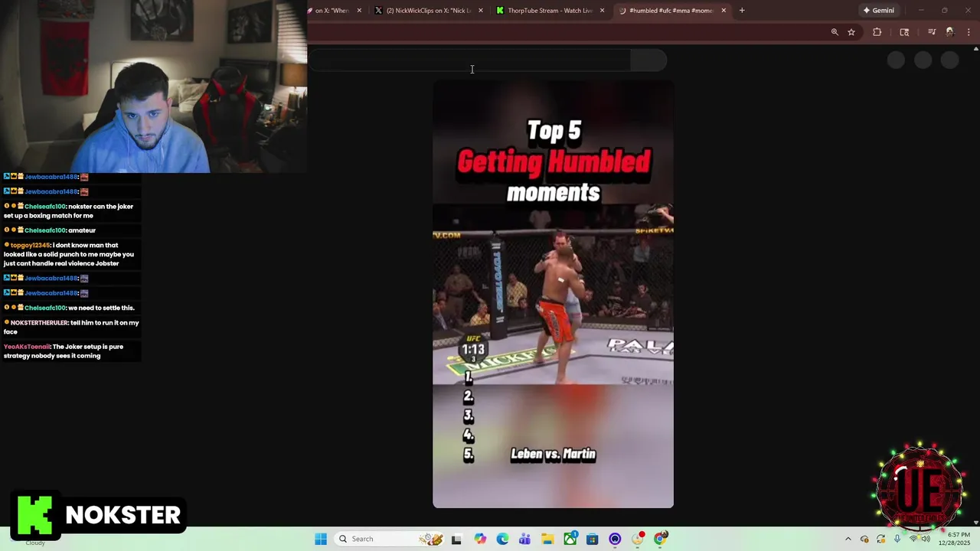
Task: Click the streamer webcam feed
Action: pos(153,86)
